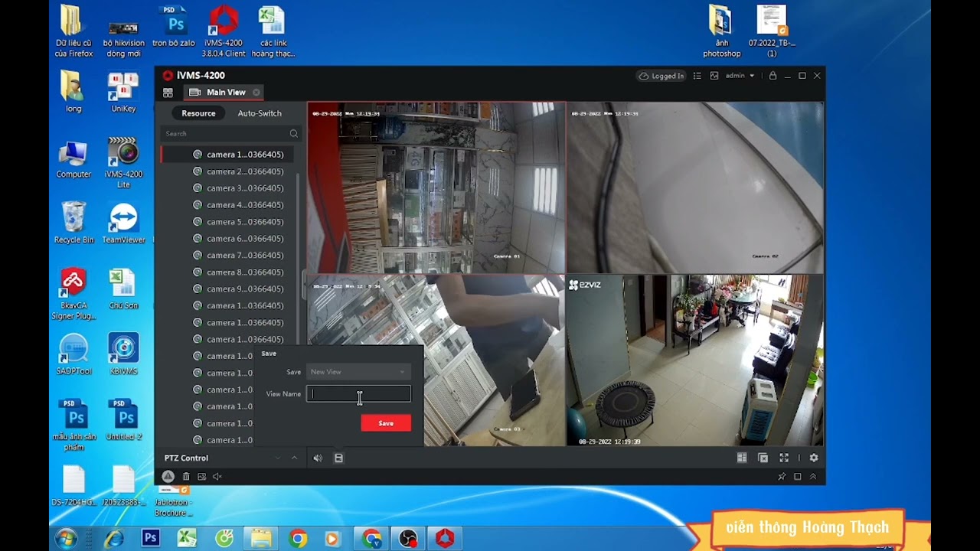The image size is (980, 551).
Task: Click the lock icon in title bar
Action: (x=773, y=76)
